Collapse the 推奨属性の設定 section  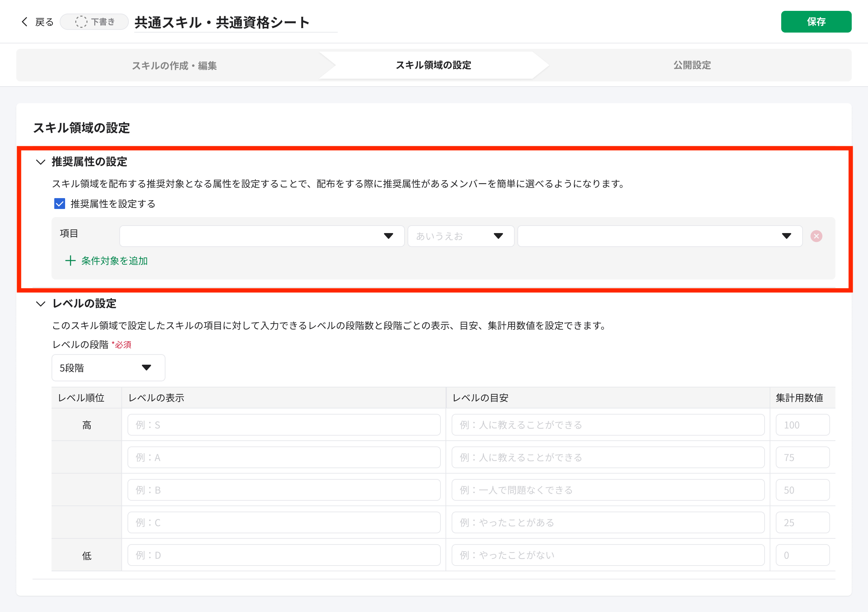(40, 162)
